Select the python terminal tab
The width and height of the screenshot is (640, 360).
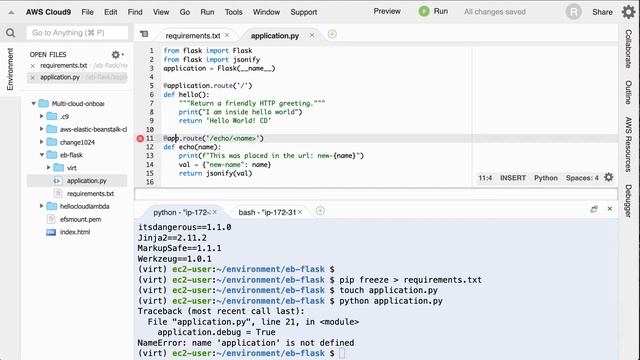click(181, 212)
